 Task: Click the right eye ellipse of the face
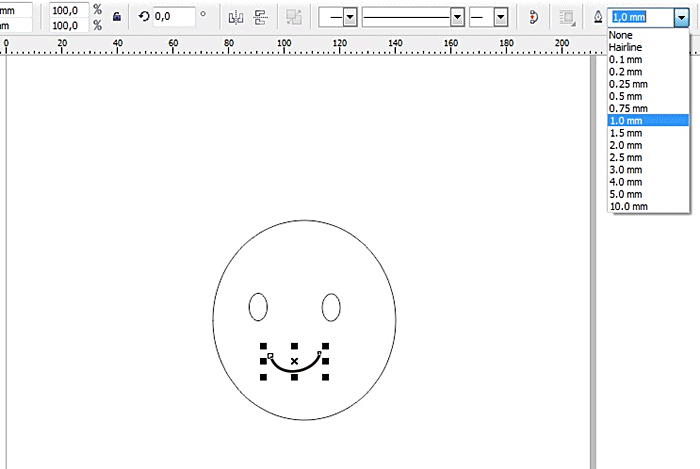click(331, 307)
